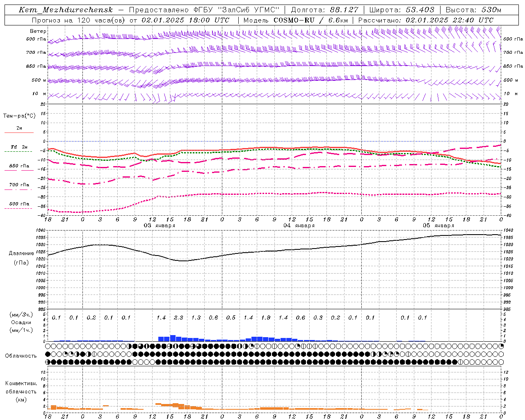Click the Осадки panel label

point(21,322)
